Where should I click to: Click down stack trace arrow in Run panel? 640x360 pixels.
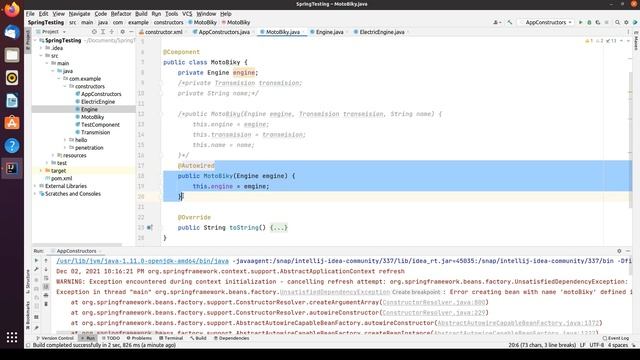46,269
